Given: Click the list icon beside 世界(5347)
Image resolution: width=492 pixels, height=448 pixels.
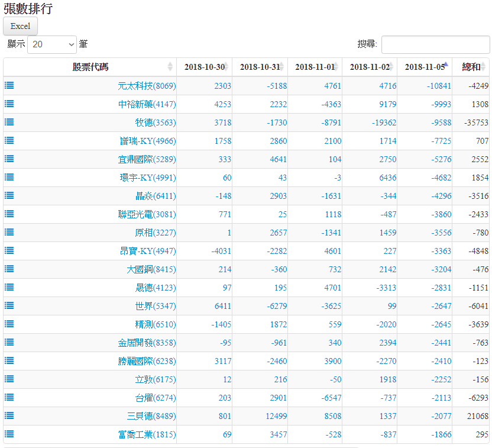Looking at the screenshot, I should click(9, 305).
